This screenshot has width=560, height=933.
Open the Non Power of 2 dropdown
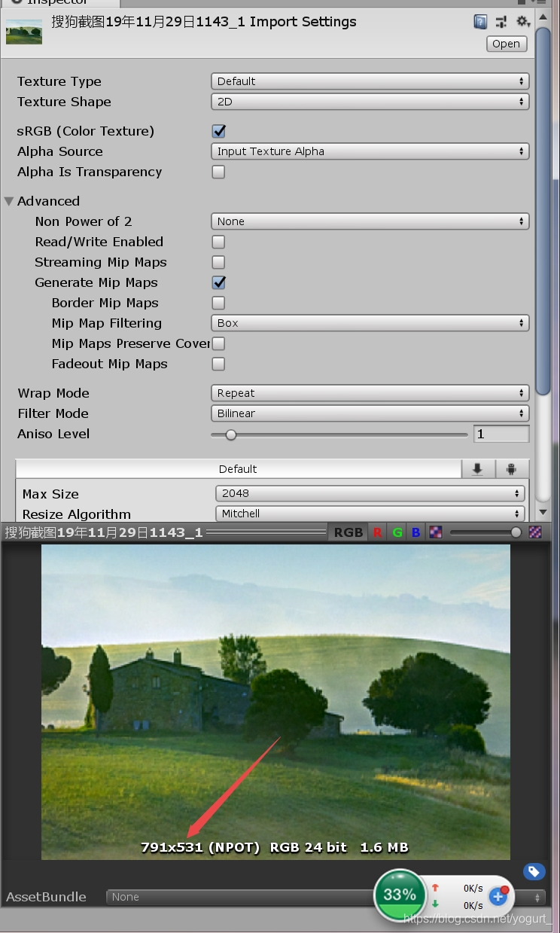[x=370, y=221]
